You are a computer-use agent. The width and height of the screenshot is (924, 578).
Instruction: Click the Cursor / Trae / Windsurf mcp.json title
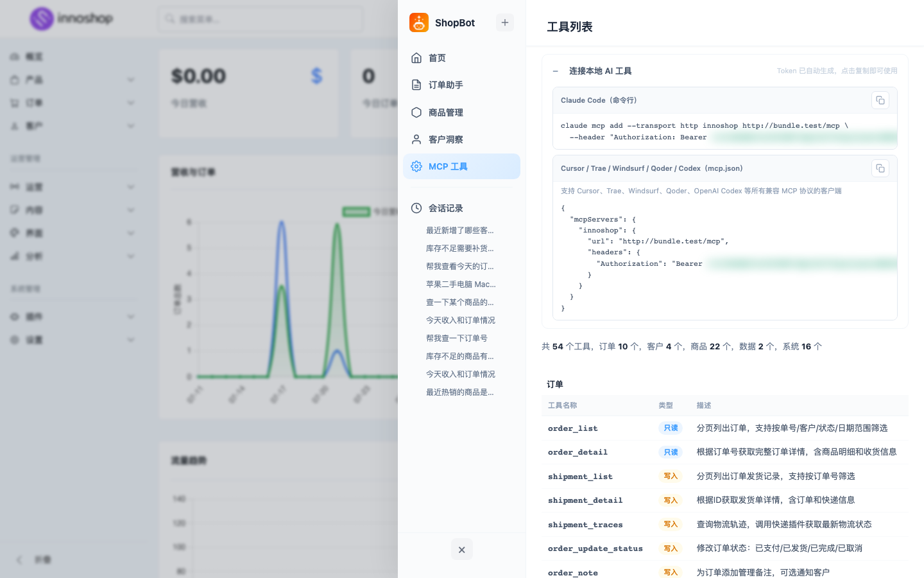652,168
